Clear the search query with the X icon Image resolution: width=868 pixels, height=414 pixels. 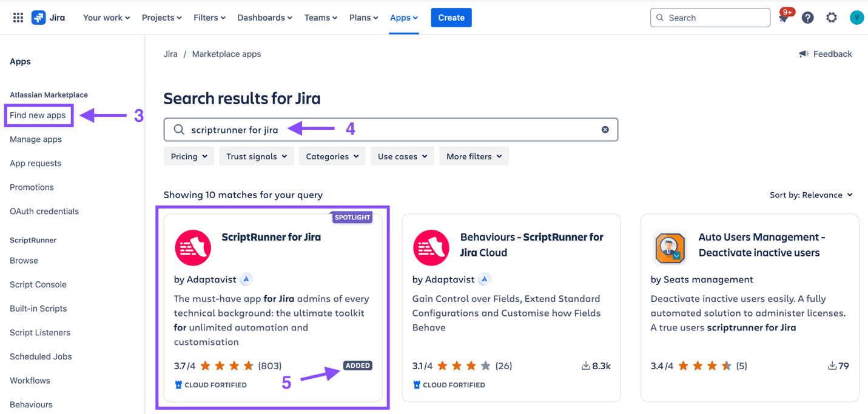coord(605,129)
